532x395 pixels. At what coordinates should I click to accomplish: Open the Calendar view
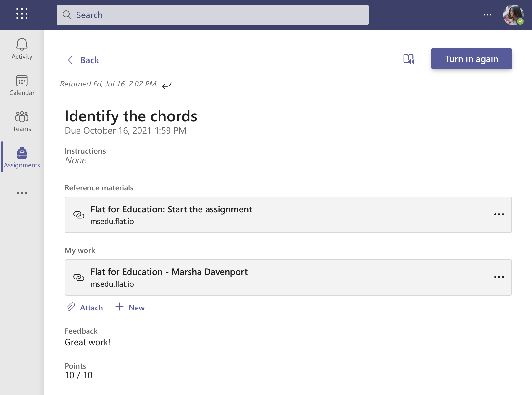coord(21,85)
